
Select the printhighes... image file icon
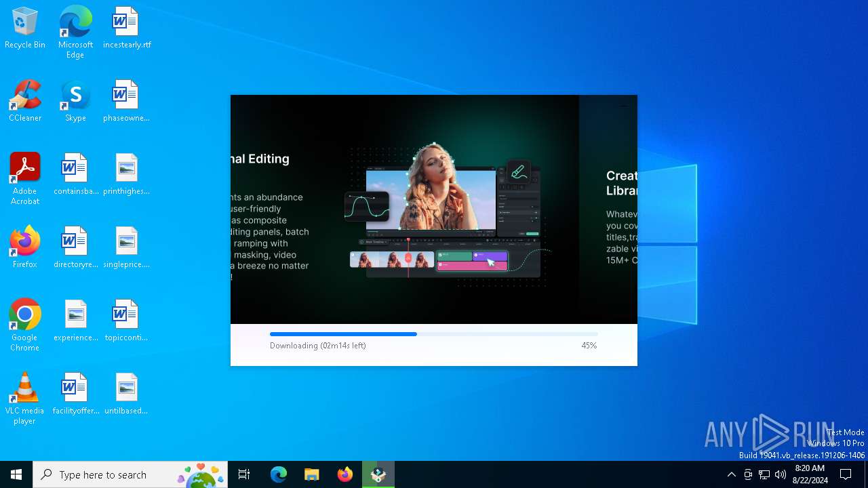[x=126, y=175]
